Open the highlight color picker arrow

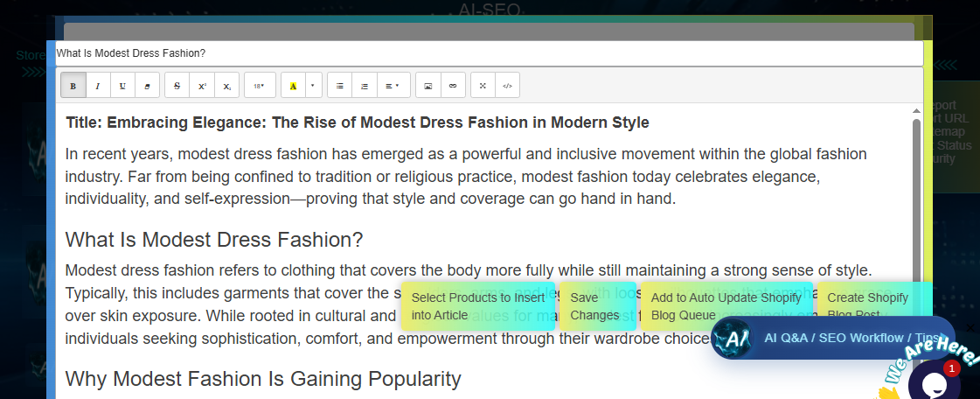click(x=312, y=86)
